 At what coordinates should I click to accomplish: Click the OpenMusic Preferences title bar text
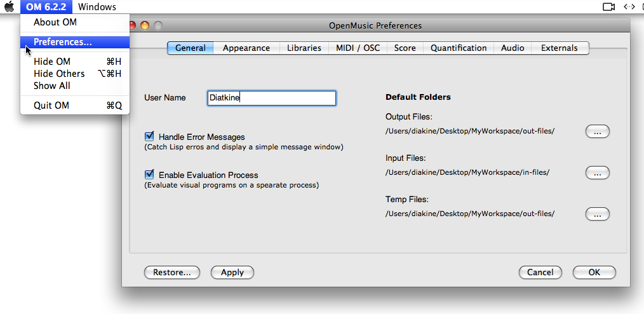point(375,25)
